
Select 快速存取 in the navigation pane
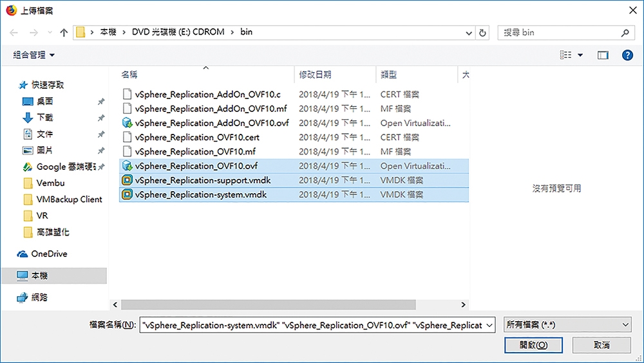pos(48,85)
